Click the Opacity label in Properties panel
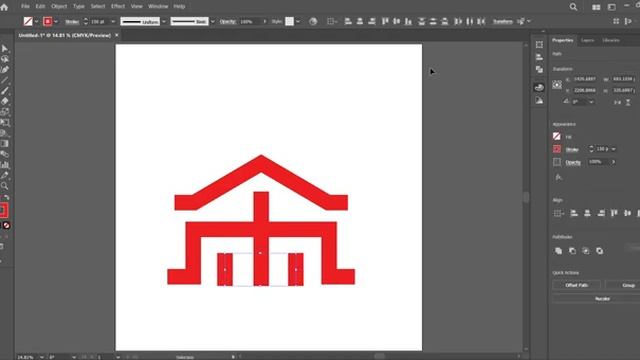Image resolution: width=640 pixels, height=360 pixels. [x=573, y=162]
